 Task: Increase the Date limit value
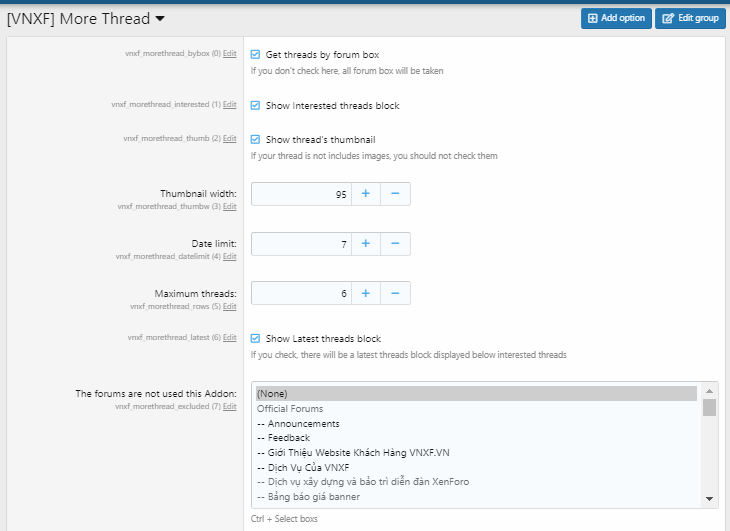(x=365, y=243)
